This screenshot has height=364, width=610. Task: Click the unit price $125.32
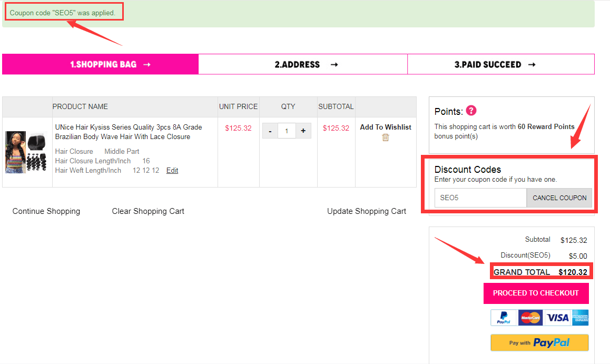[239, 128]
